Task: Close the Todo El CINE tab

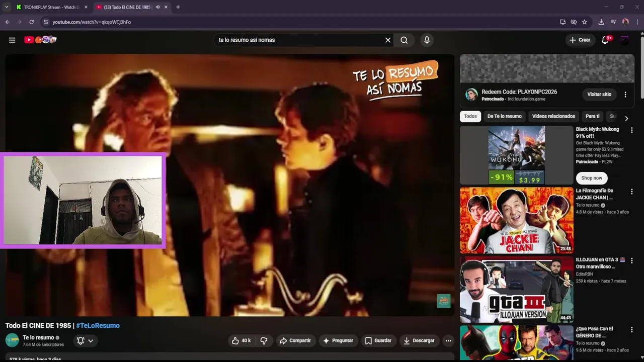Action: (166, 7)
